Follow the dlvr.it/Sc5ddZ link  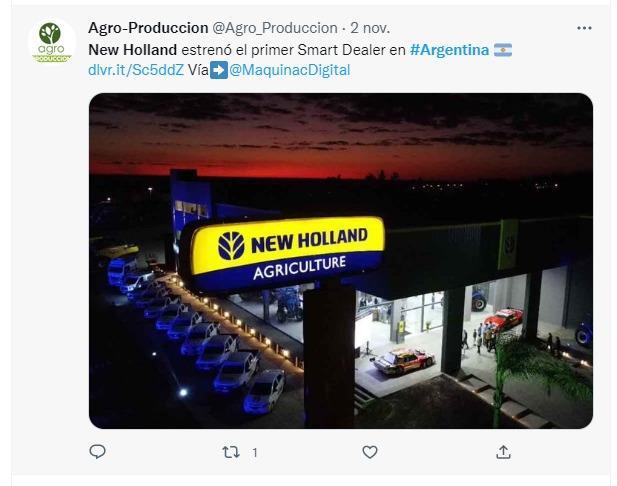[x=136, y=70]
